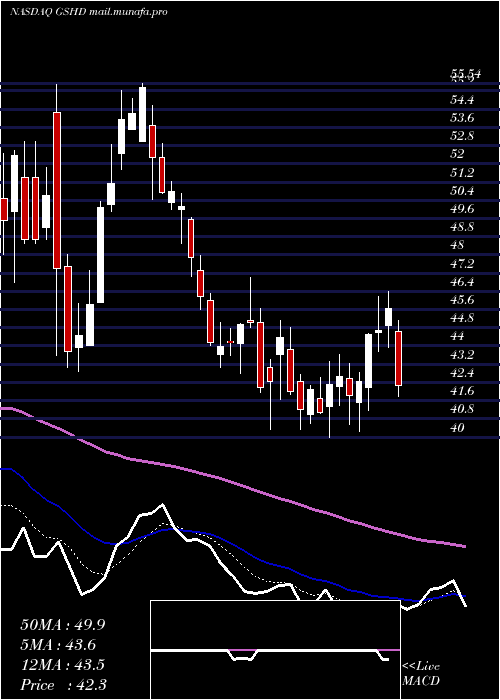The width and height of the screenshot is (500, 700).
Task: Click the 48.8 price axis label
Action: pyautogui.click(x=462, y=227)
